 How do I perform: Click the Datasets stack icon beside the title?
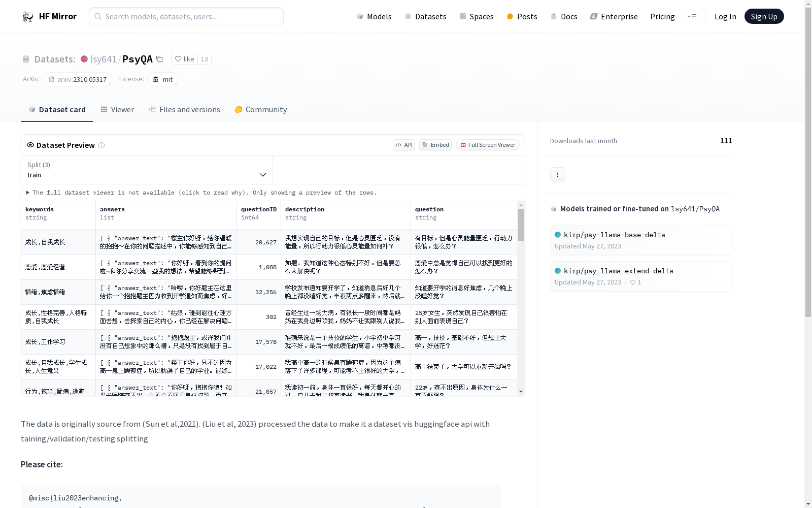(x=26, y=59)
